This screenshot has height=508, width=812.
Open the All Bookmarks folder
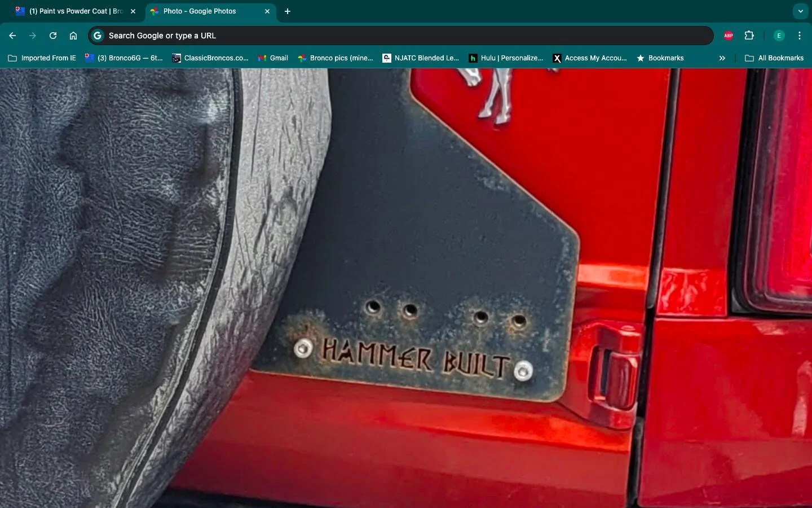click(x=774, y=58)
